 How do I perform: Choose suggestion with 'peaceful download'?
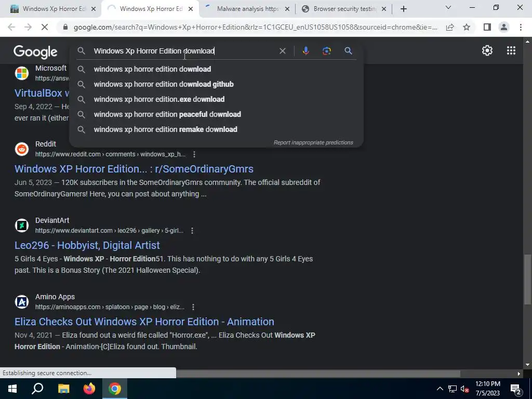tap(216, 114)
